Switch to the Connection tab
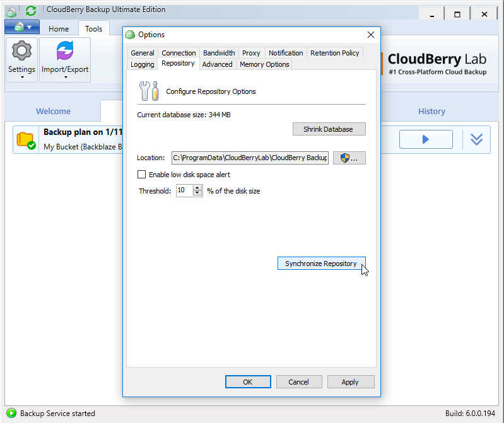Image resolution: width=504 pixels, height=423 pixels. pos(179,53)
